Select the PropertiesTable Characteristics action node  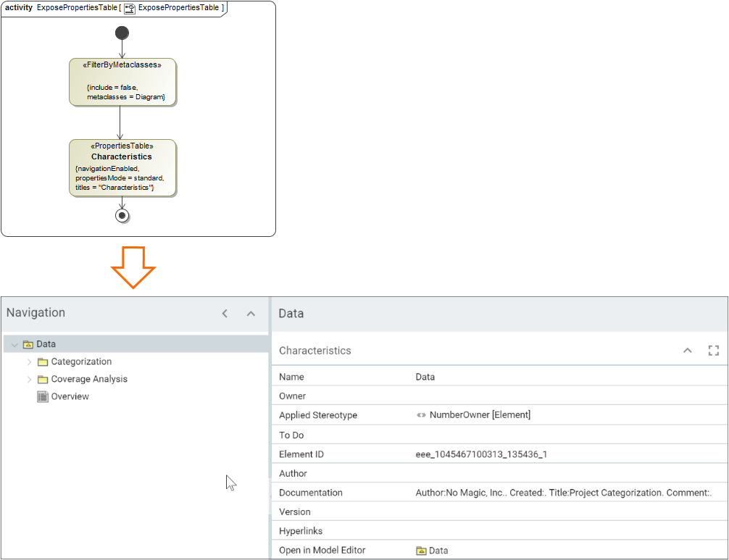tap(122, 168)
